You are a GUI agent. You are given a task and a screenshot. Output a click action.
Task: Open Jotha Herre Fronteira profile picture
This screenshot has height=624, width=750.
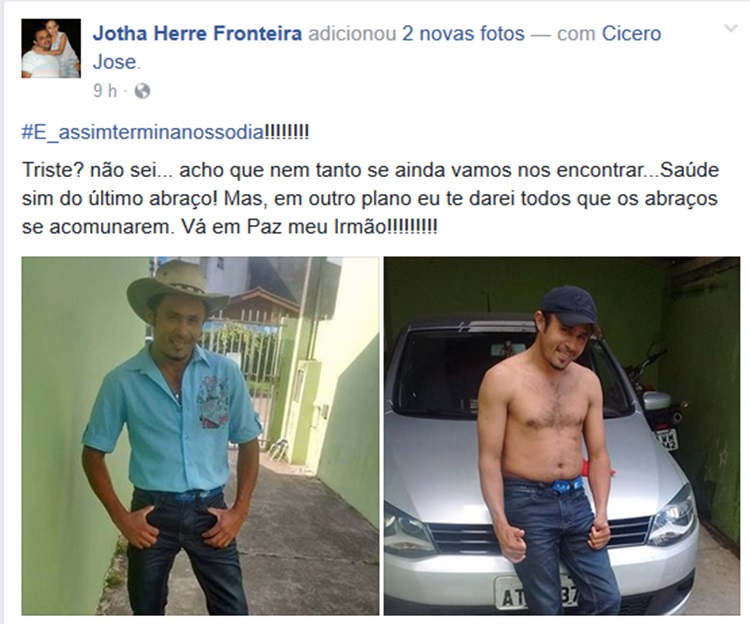coord(51,48)
